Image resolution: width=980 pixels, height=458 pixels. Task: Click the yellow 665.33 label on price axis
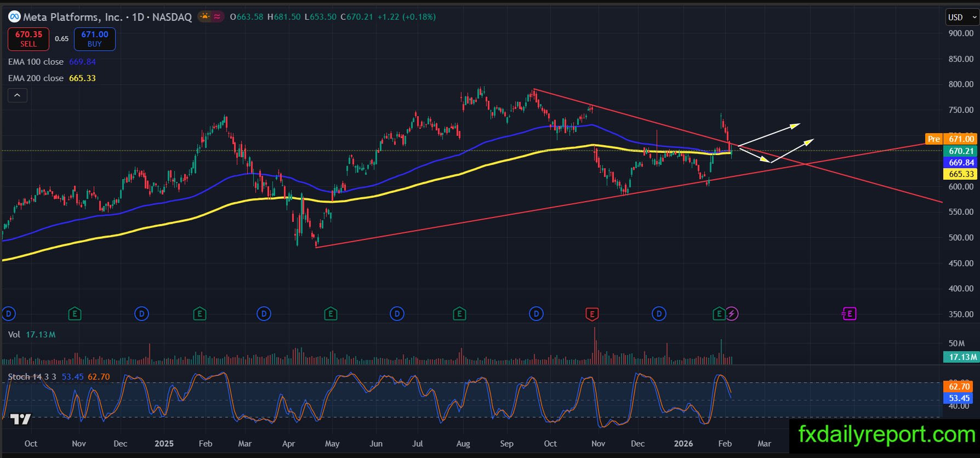tap(961, 174)
